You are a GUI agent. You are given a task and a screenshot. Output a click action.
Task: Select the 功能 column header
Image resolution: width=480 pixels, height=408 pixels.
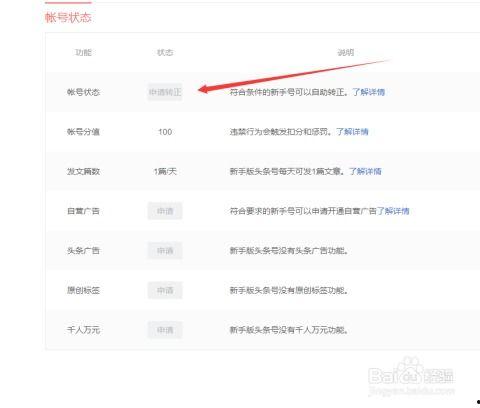(83, 52)
